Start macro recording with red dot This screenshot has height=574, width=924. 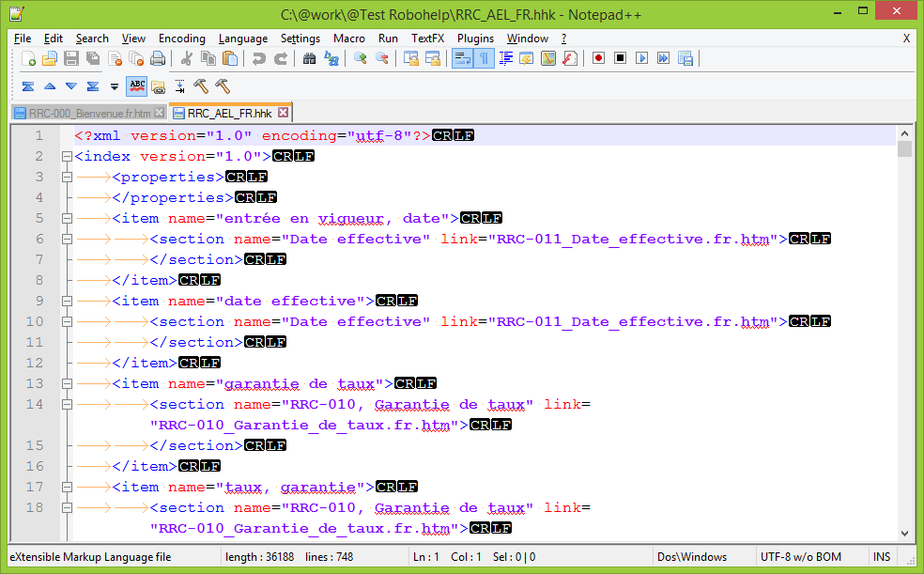tap(599, 58)
